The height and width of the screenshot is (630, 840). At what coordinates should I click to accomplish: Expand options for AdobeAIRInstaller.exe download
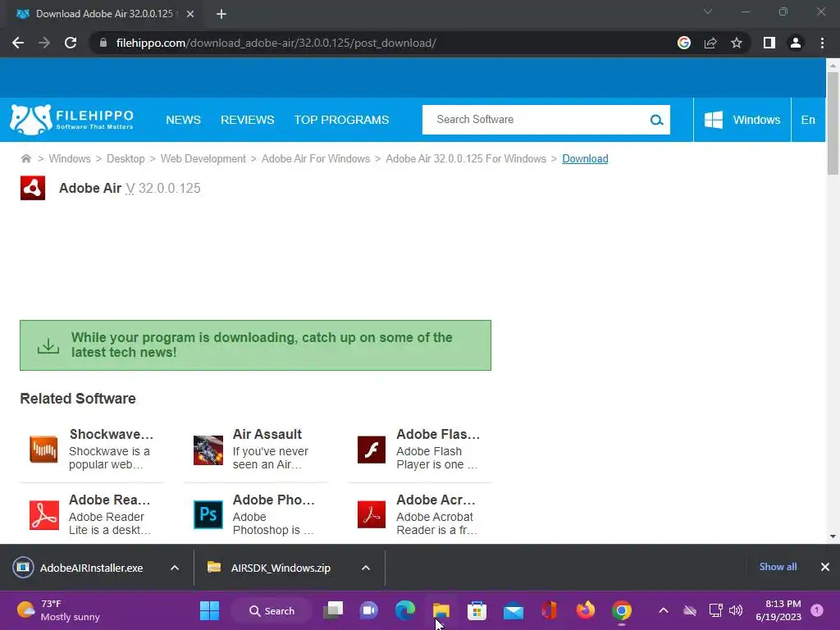click(175, 568)
